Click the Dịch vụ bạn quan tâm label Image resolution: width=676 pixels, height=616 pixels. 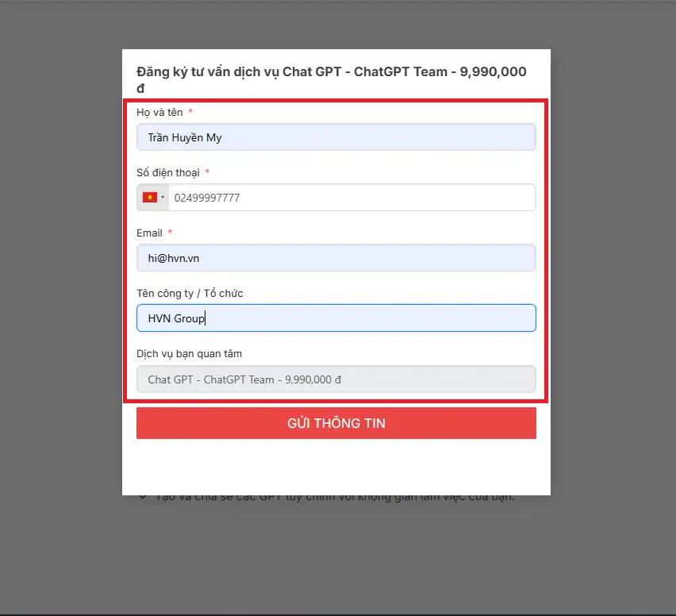point(190,353)
